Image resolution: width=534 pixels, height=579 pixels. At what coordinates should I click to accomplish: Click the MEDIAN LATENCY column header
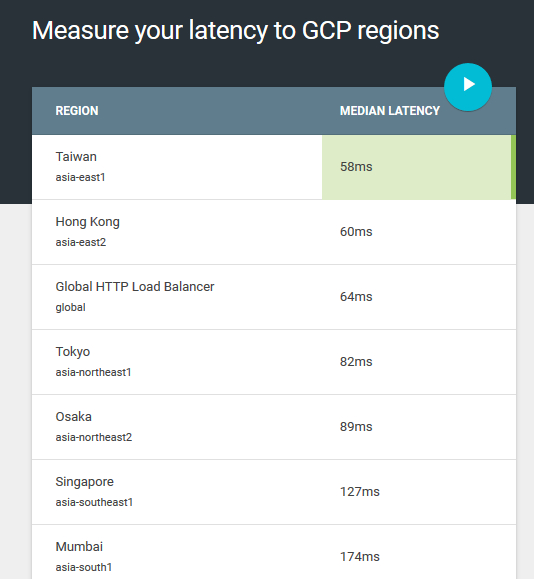coord(390,111)
